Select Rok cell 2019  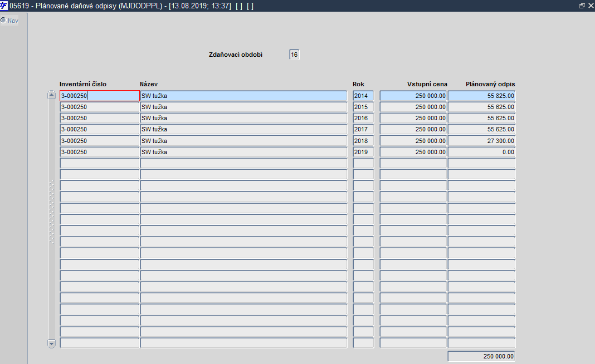pyautogui.click(x=363, y=152)
